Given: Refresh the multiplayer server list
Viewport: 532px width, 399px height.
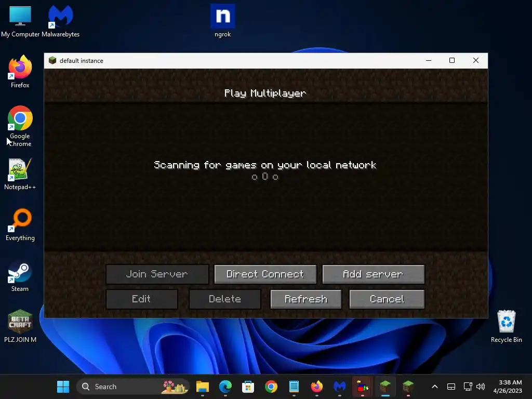Looking at the screenshot, I should tap(305, 299).
